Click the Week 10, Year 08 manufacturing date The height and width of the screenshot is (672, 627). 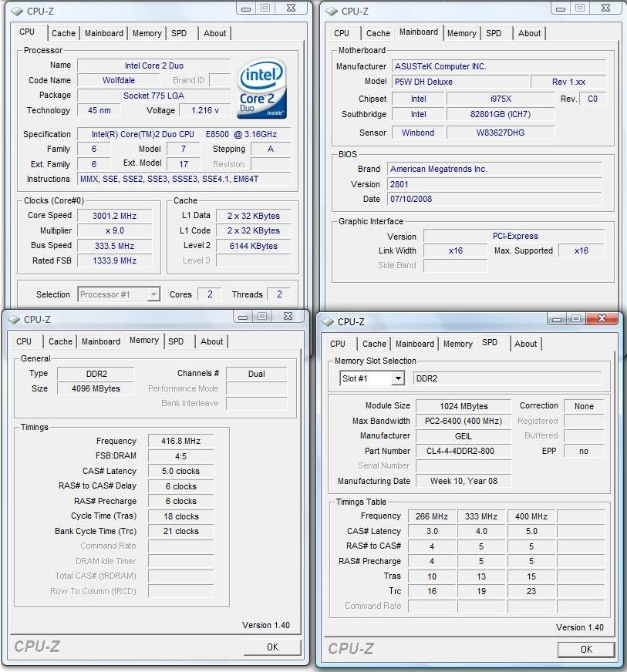tap(464, 481)
